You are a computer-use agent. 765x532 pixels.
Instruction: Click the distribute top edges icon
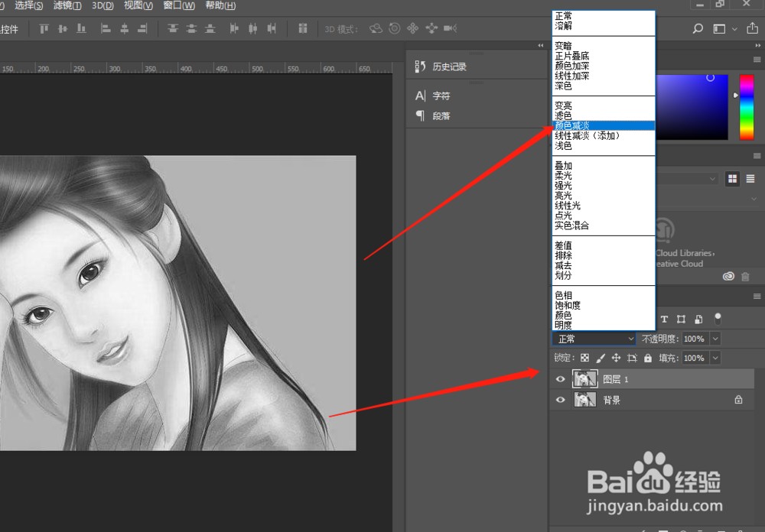pyautogui.click(x=173, y=29)
